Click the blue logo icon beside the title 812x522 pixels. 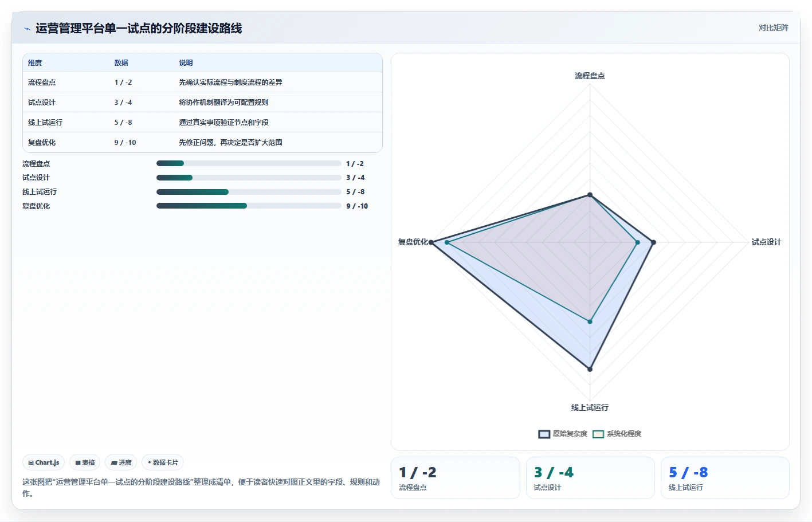coord(27,29)
